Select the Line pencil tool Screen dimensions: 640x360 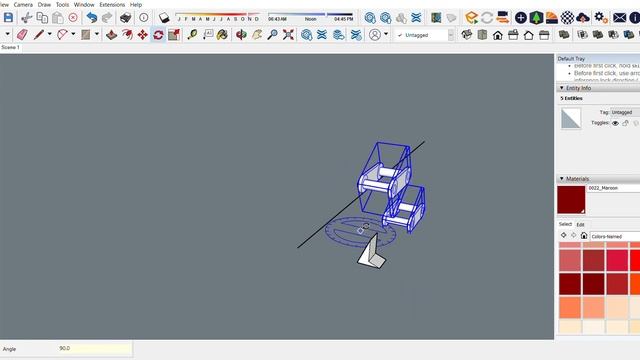39,35
